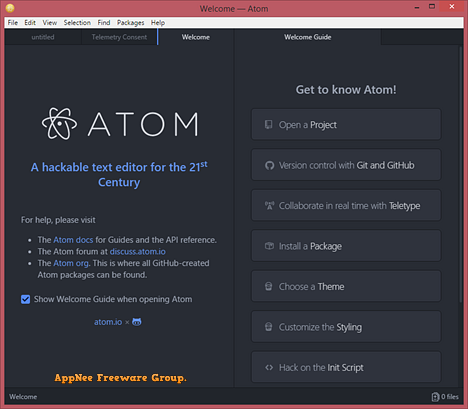Select the Welcome Guide tab
The height and width of the screenshot is (409, 468).
(307, 37)
